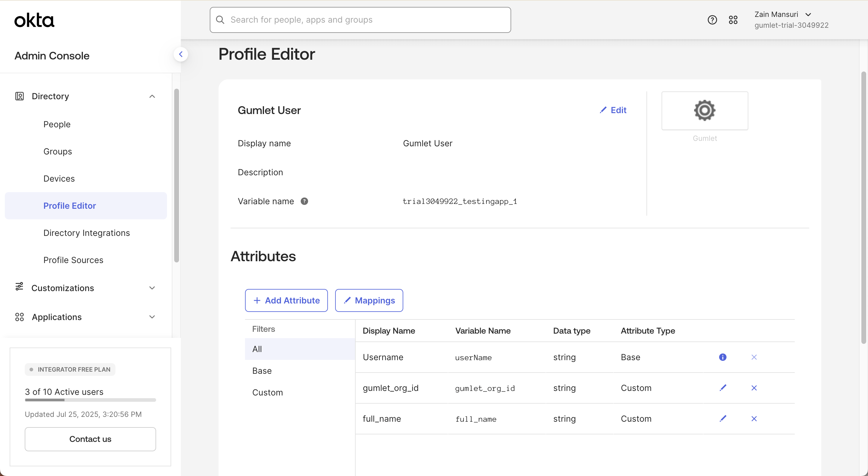Click the Edit link for Gumlet User
The height and width of the screenshot is (476, 868).
(613, 110)
